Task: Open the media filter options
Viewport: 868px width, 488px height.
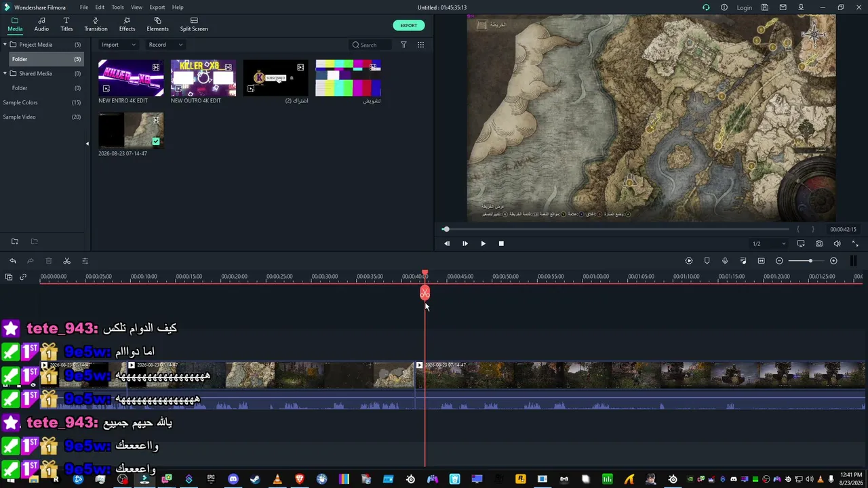Action: [x=403, y=45]
